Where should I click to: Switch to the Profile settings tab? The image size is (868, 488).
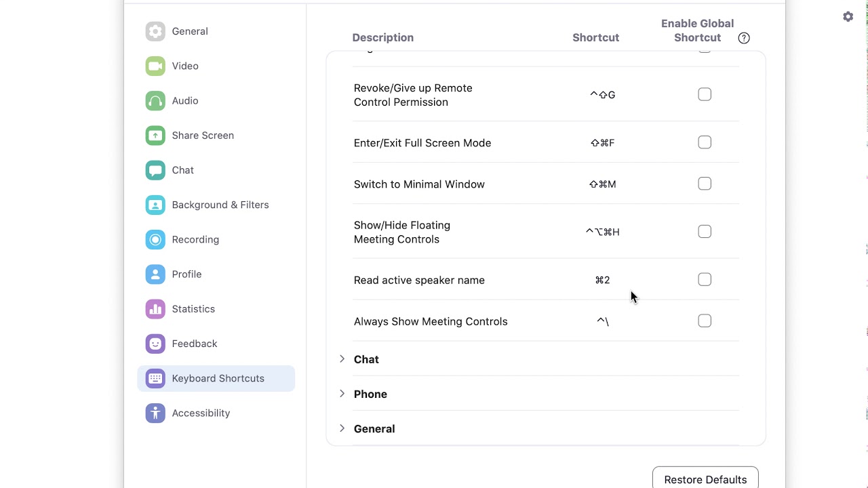[186, 274]
